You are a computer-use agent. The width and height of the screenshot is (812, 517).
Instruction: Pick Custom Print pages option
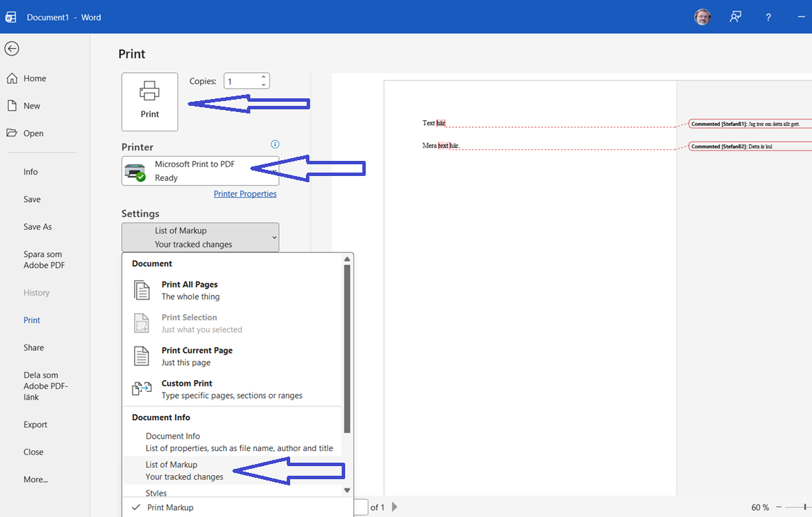[232, 389]
